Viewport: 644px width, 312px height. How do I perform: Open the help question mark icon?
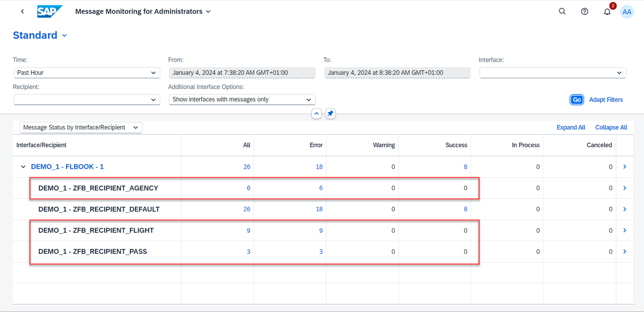585,12
